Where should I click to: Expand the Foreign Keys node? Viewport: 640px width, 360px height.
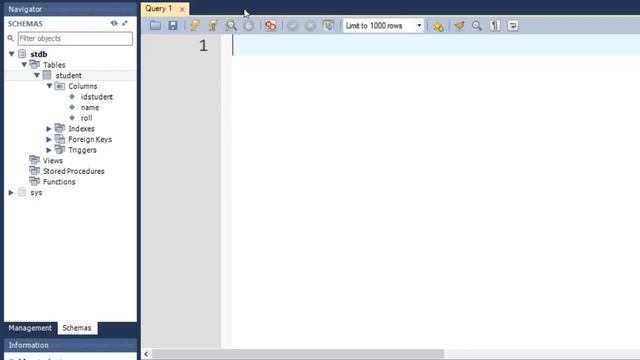pos(49,139)
